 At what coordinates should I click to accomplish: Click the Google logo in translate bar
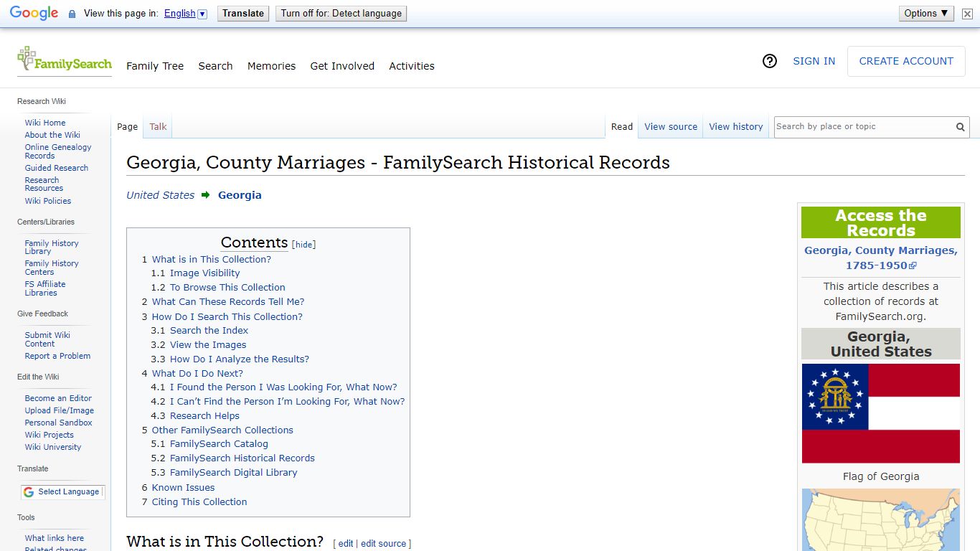pos(34,13)
